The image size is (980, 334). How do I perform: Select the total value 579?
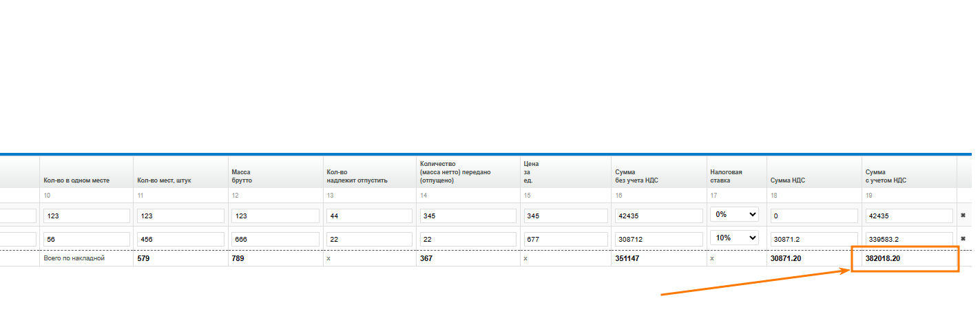tap(144, 258)
